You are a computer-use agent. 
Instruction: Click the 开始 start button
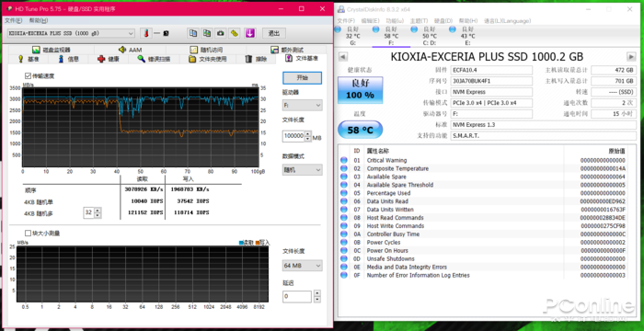pos(303,77)
